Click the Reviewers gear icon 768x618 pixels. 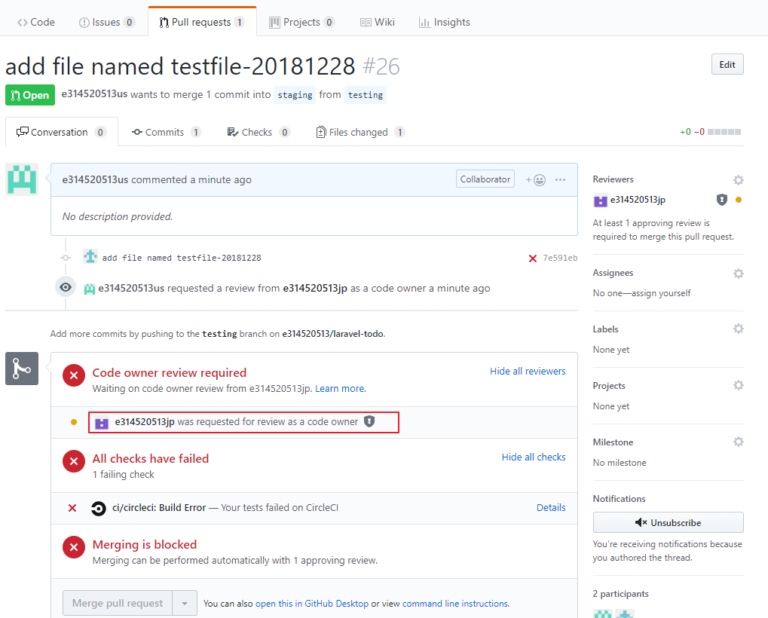coord(738,180)
